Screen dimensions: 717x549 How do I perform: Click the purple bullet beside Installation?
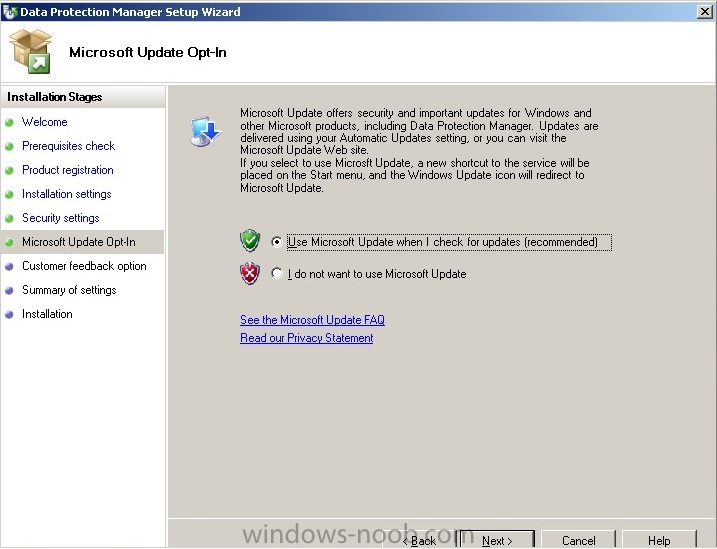pos(9,314)
